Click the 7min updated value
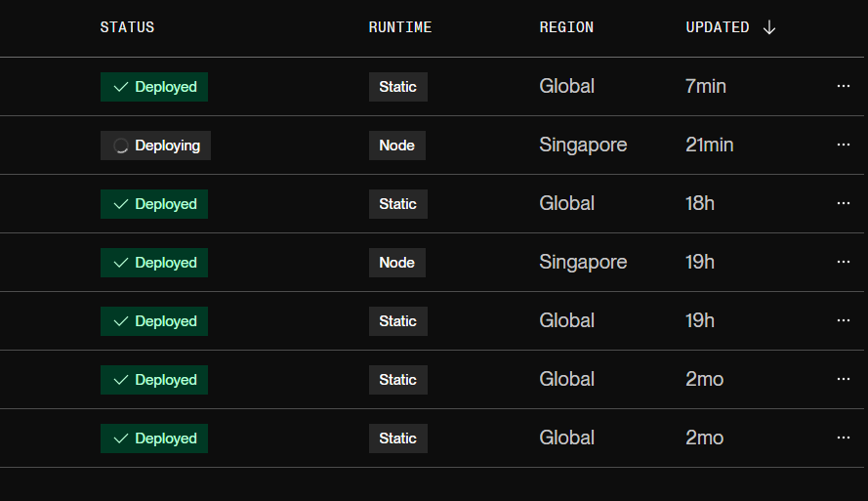Screen dimensions: 868x501 [706, 86]
